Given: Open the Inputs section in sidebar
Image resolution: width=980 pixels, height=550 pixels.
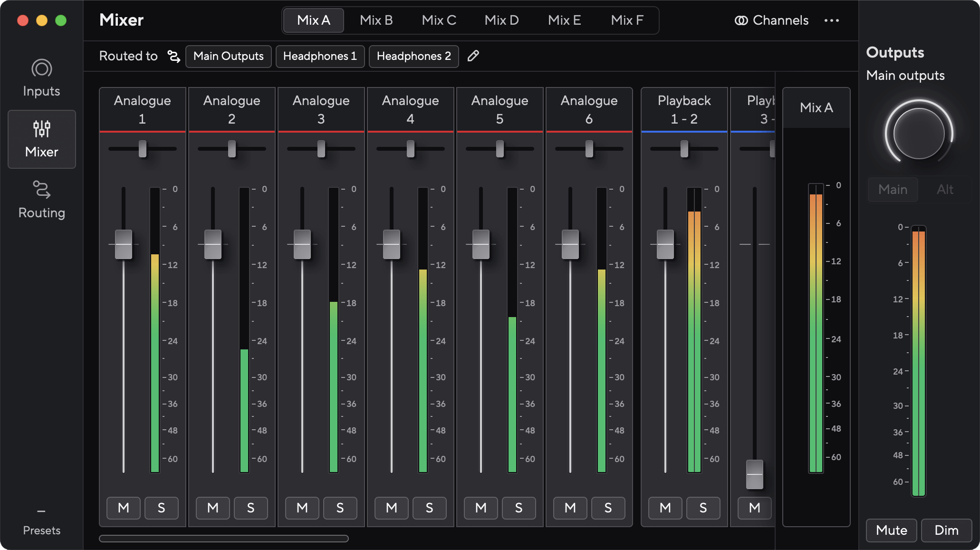Looking at the screenshot, I should [41, 78].
